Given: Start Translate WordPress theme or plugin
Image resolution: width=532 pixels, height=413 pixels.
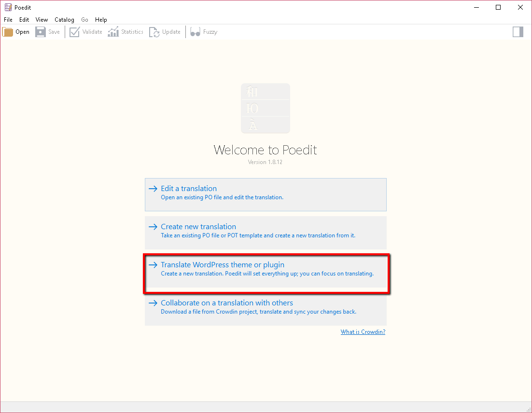Looking at the screenshot, I should 266,270.
